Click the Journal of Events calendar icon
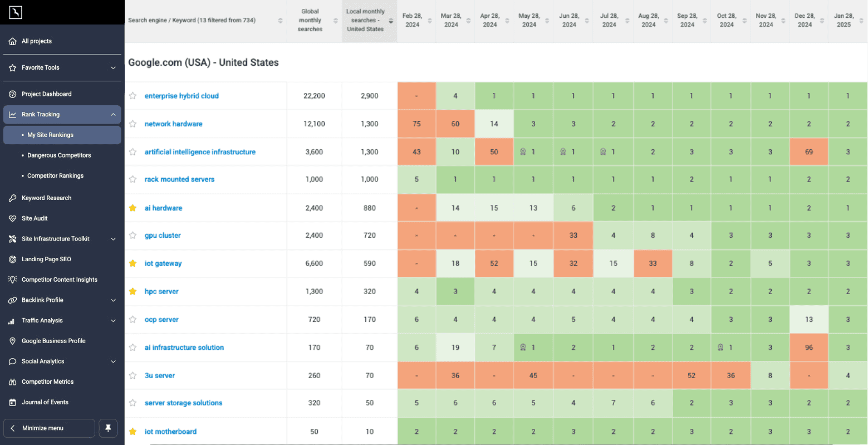 pyautogui.click(x=12, y=402)
